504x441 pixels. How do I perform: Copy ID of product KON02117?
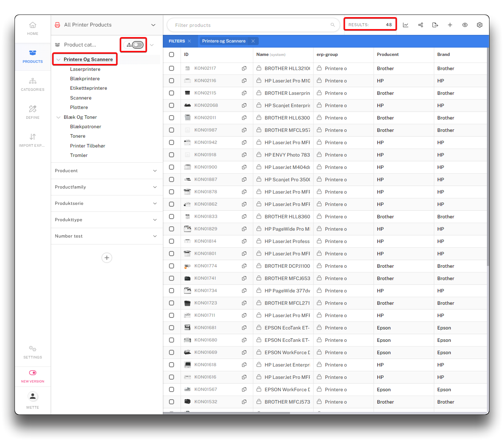[244, 68]
